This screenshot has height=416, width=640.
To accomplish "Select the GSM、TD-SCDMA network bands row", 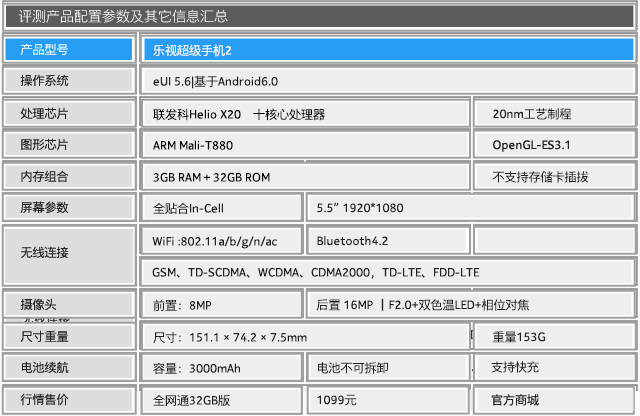I will [386, 272].
